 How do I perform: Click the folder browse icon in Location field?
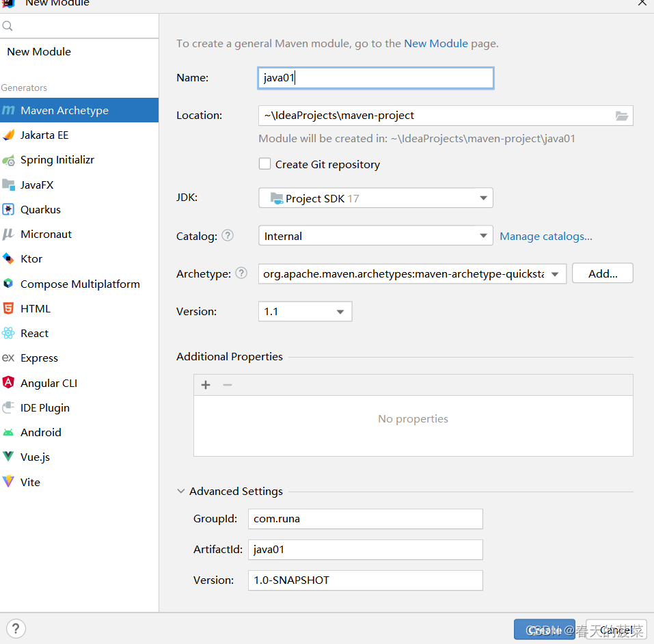click(x=621, y=116)
